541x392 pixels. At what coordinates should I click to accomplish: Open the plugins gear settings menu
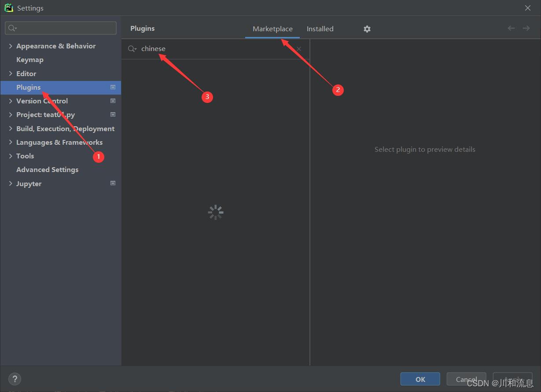click(367, 29)
